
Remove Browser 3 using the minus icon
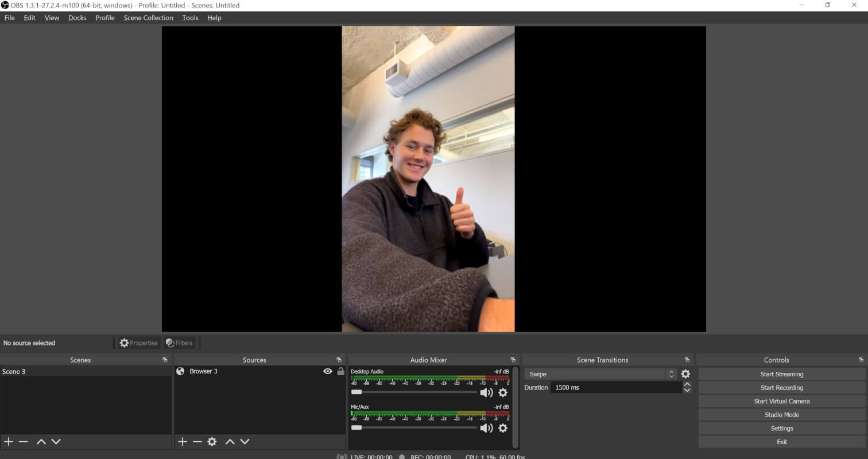click(x=197, y=441)
